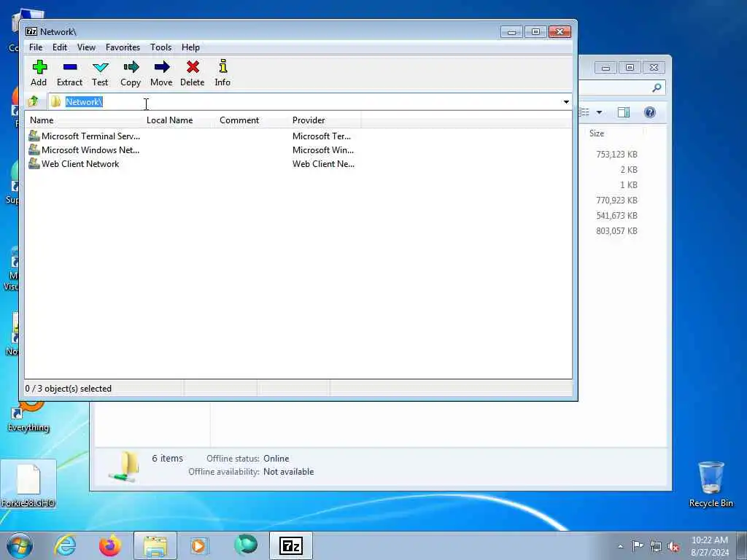Open the Favorites menu

(x=123, y=47)
